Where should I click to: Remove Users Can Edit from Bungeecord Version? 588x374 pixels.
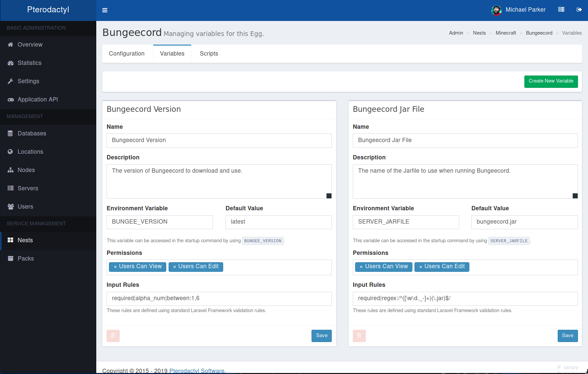tap(175, 267)
